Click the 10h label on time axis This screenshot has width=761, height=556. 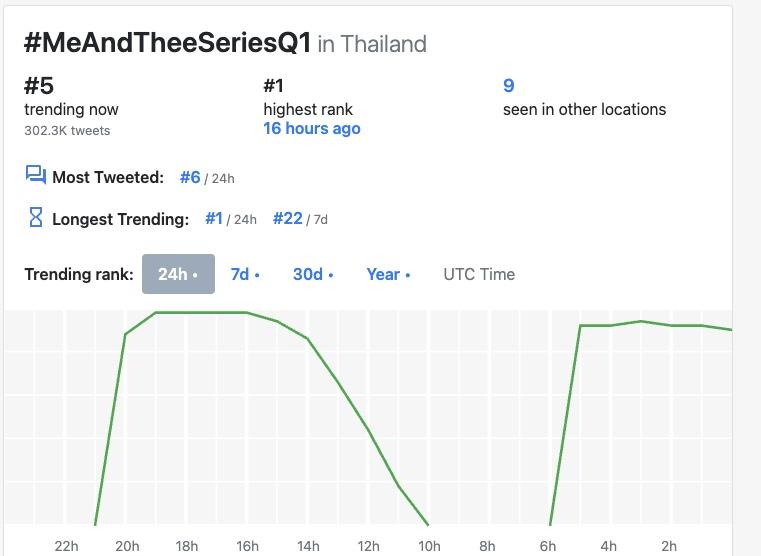click(x=429, y=546)
